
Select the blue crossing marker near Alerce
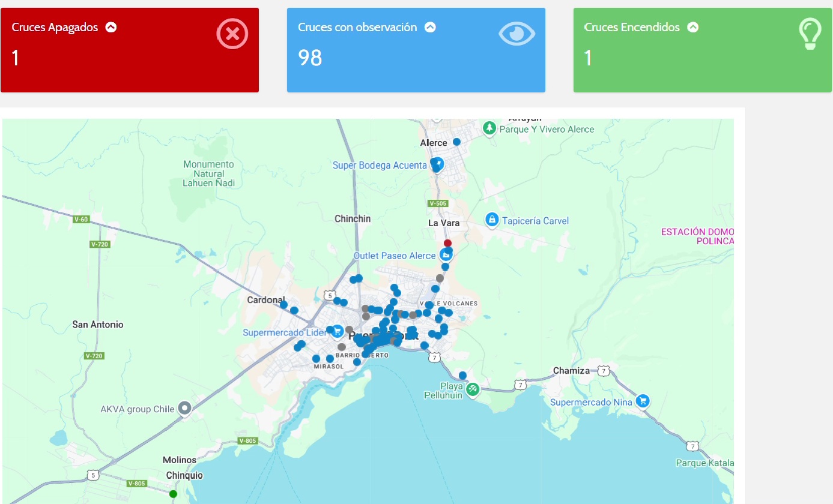click(456, 142)
